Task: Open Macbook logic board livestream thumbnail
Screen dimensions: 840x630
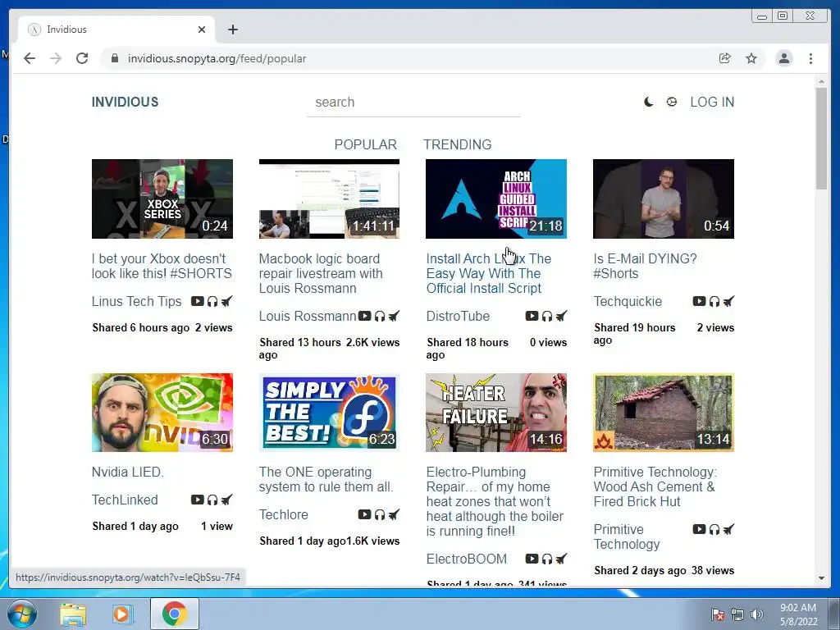Action: pos(330,199)
